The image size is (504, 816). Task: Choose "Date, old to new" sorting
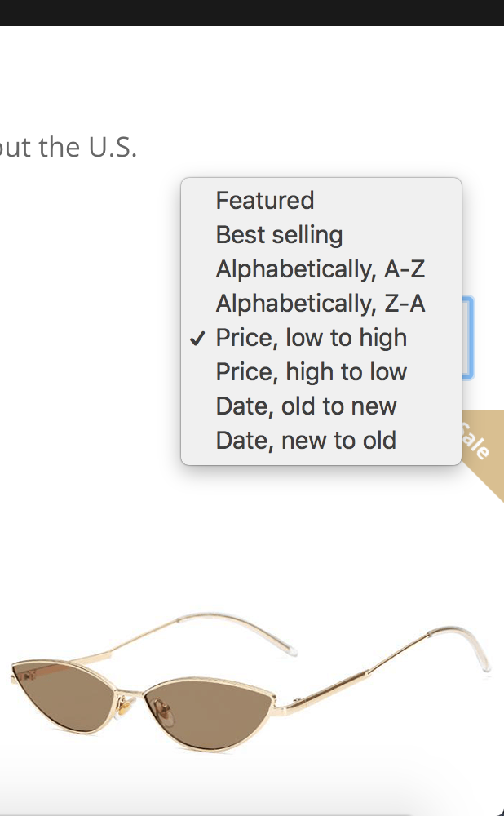point(306,406)
